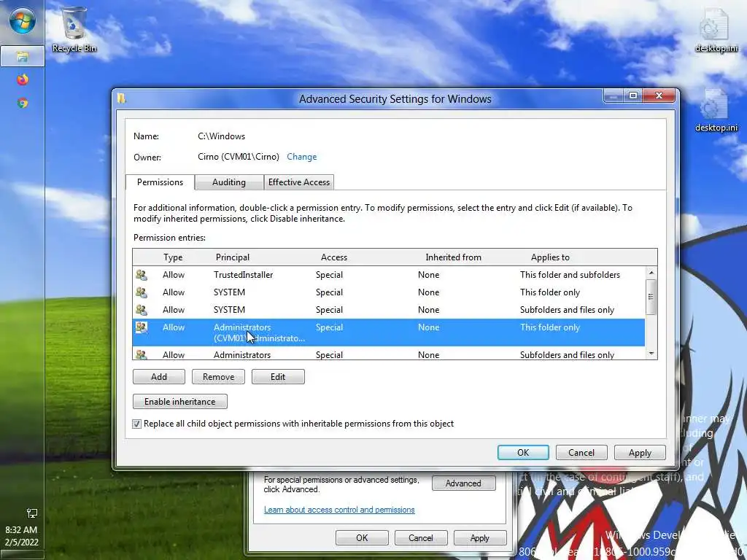747x560 pixels.
Task: Confirm with OK in Advanced Security Settings
Action: tap(523, 452)
